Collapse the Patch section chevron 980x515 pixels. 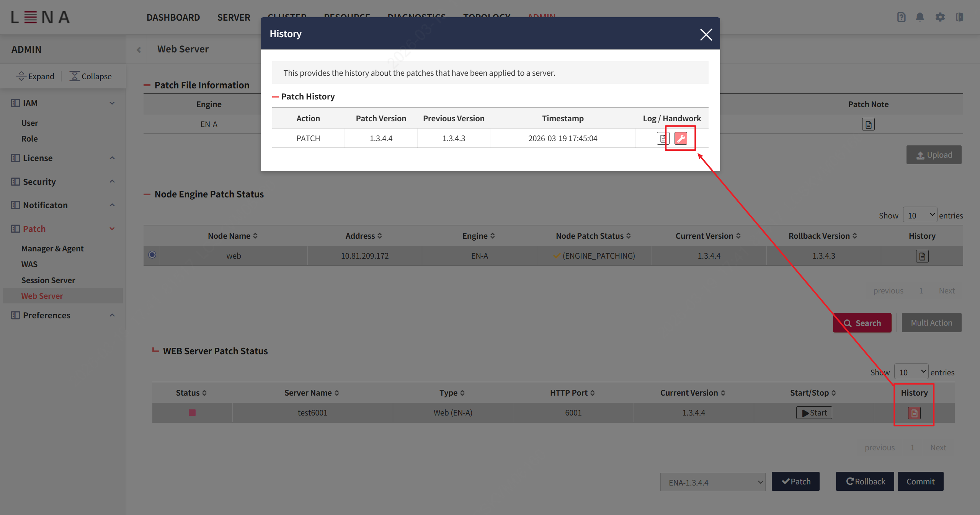[x=112, y=229]
